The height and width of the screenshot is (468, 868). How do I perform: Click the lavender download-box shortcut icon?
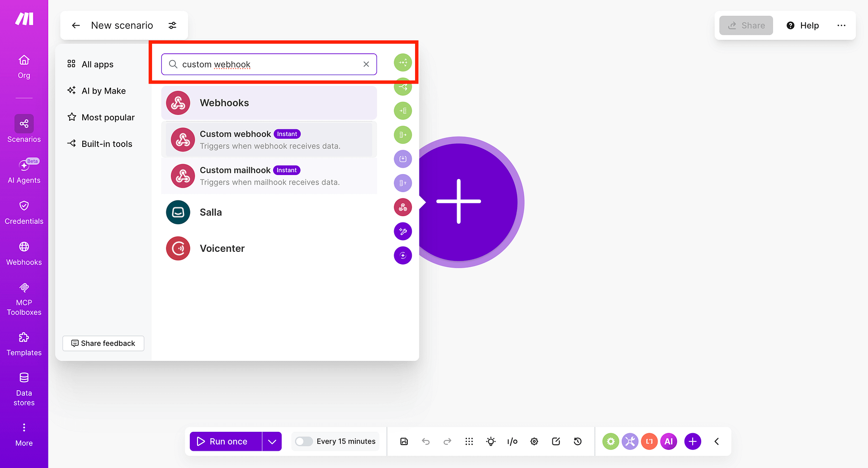(x=403, y=159)
